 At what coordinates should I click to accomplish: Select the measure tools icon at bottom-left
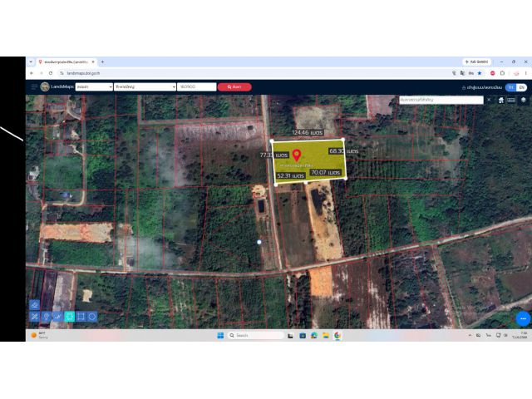coord(35,317)
